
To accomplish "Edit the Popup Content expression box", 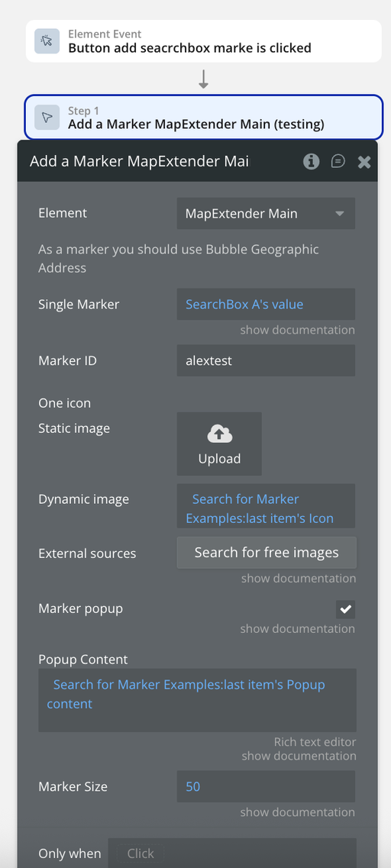I will coord(197,700).
